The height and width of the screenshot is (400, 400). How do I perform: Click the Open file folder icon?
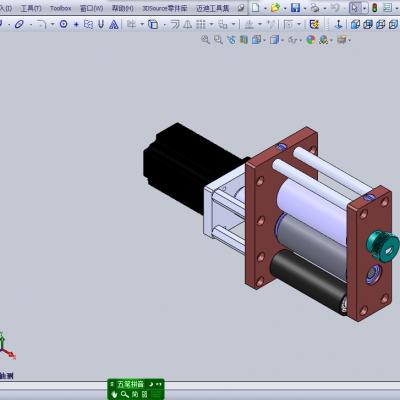pyautogui.click(x=275, y=8)
